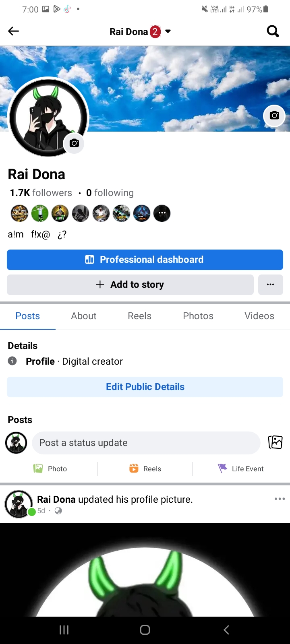
Task: Tap camera icon on profile picture
Action: click(x=74, y=143)
